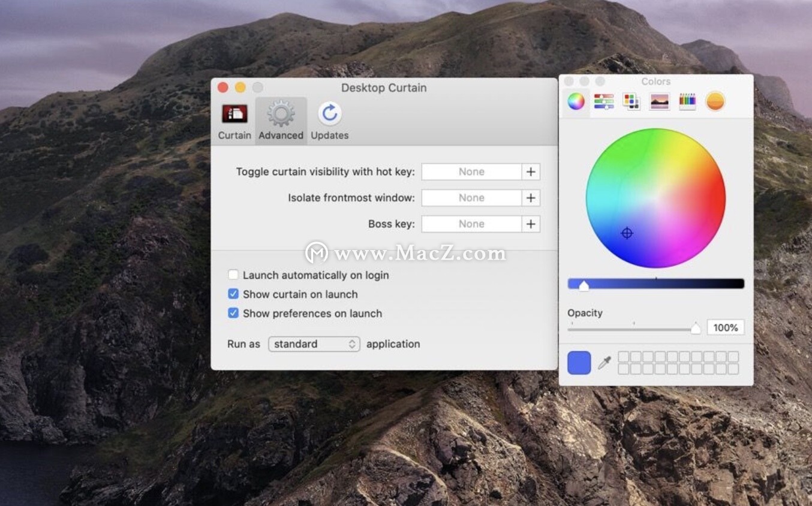The width and height of the screenshot is (812, 506).
Task: Select the Advanced gear tab
Action: (x=281, y=122)
